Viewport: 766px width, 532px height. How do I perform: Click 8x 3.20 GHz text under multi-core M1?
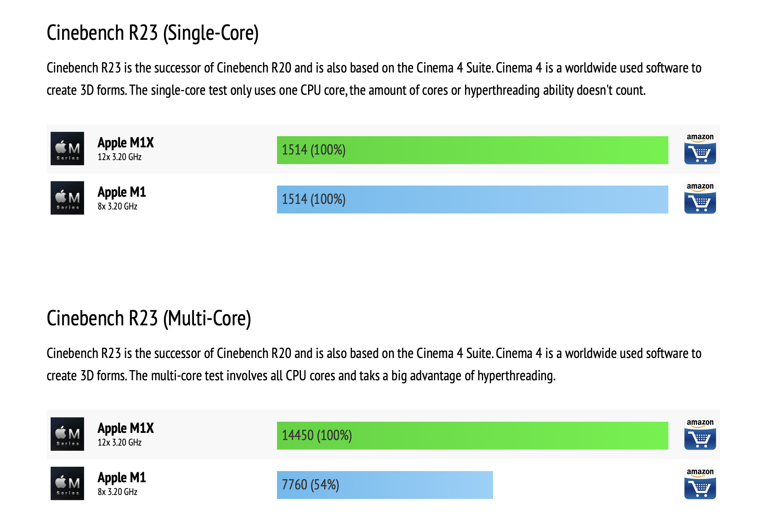(x=118, y=492)
